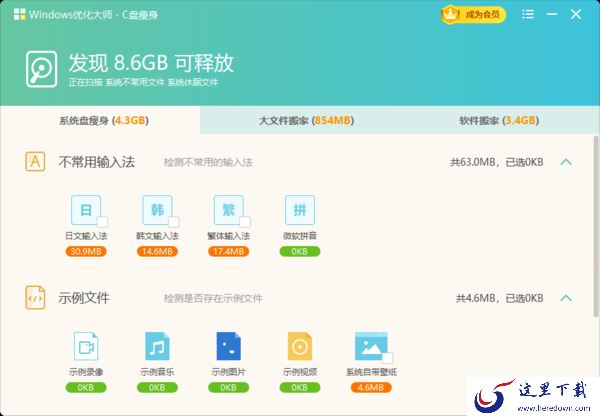The height and width of the screenshot is (416, 600).
Task: Click the system wallpaper (系统自带壁纸) icon
Action: (371, 346)
